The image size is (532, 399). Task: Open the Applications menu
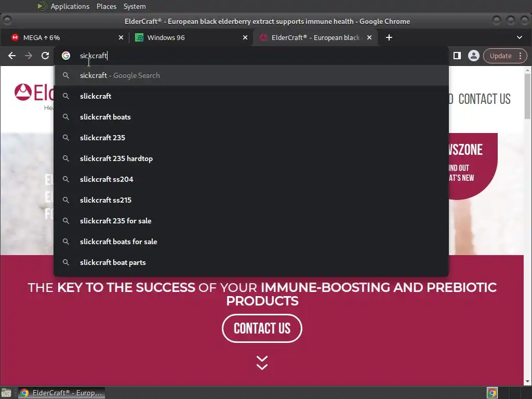click(70, 6)
